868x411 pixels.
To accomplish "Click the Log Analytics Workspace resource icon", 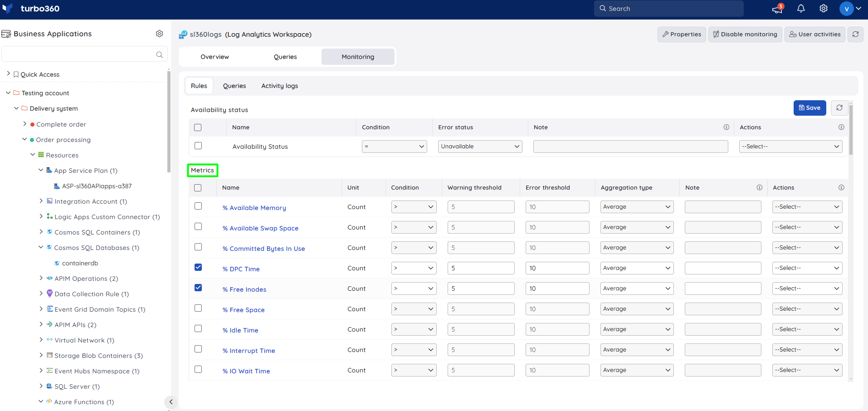I will tap(183, 34).
